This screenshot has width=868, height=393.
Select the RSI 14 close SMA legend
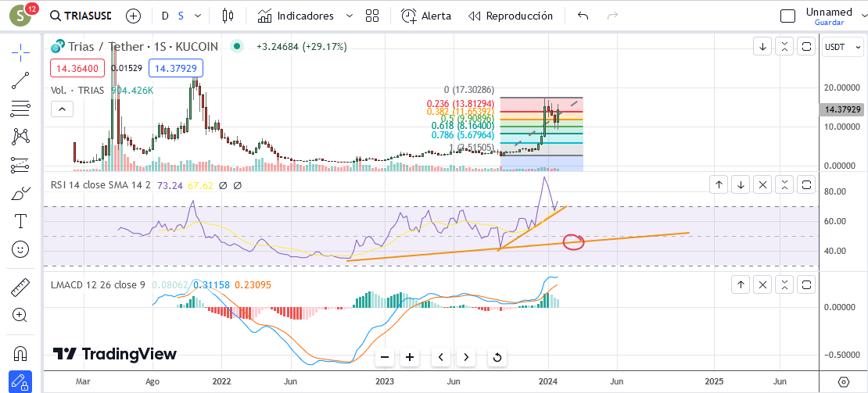coord(100,186)
